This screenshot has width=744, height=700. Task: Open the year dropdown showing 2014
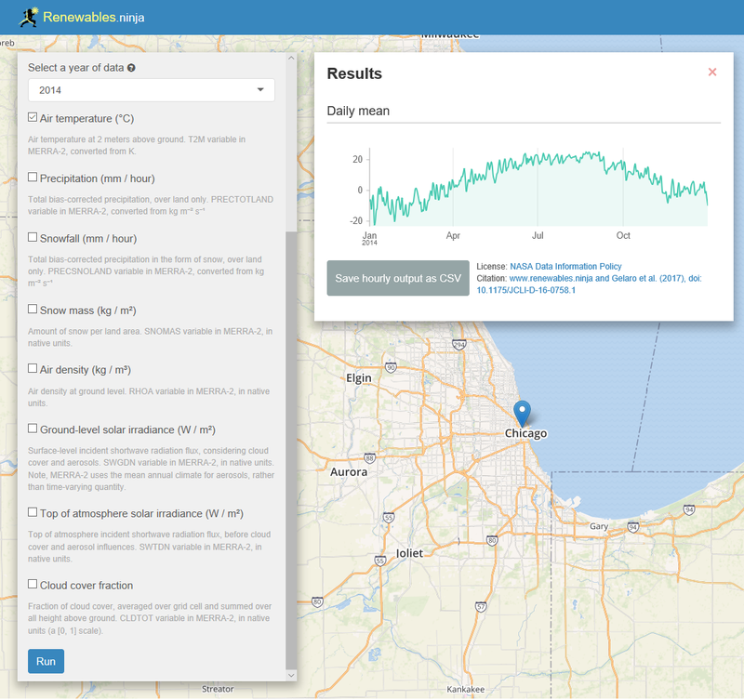(152, 90)
